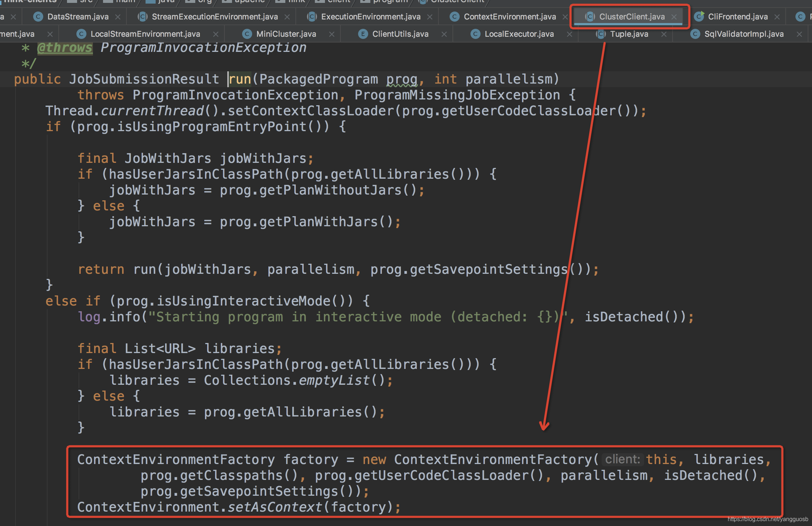This screenshot has height=526, width=812.
Task: Click the 'client:' parameter hint
Action: click(623, 459)
